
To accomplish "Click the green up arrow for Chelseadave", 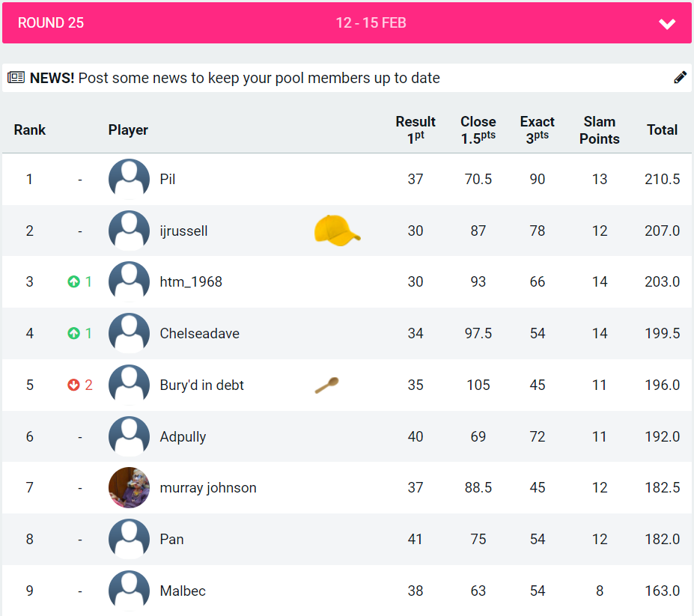I will point(73,334).
